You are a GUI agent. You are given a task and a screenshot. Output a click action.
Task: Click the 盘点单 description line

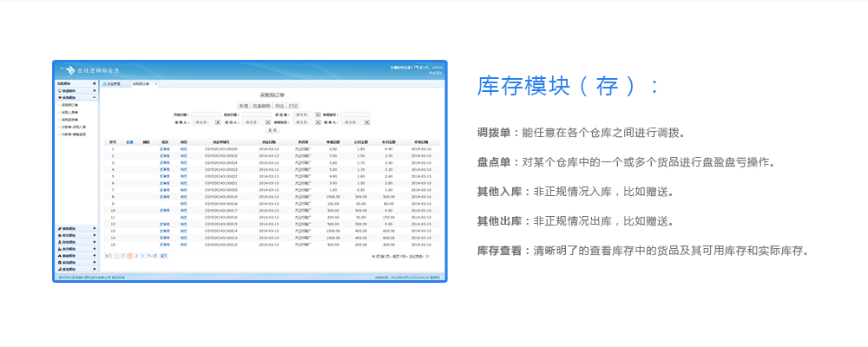click(x=627, y=163)
